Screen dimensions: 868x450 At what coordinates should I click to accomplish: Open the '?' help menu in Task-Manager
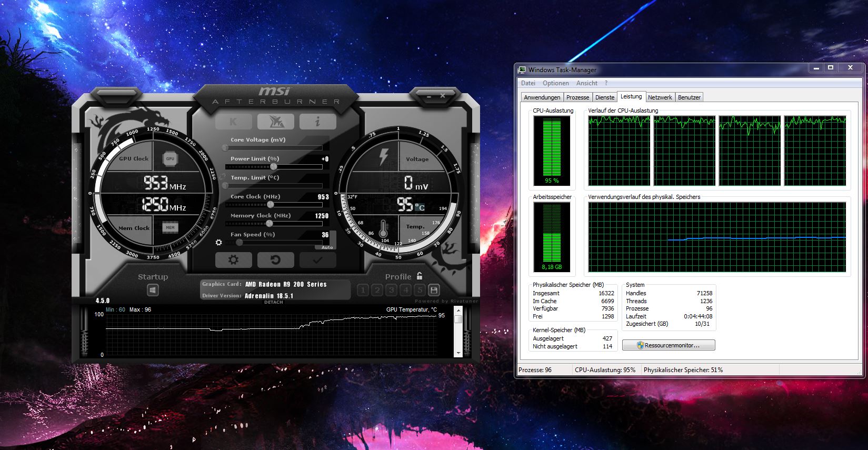pos(606,83)
